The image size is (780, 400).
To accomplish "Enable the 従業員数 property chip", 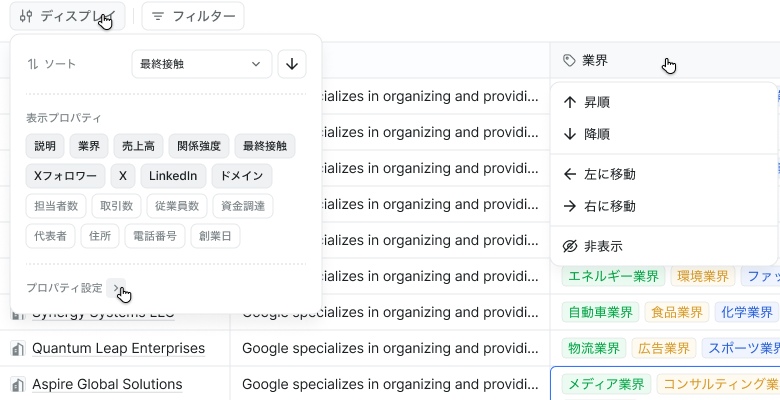I will (177, 206).
